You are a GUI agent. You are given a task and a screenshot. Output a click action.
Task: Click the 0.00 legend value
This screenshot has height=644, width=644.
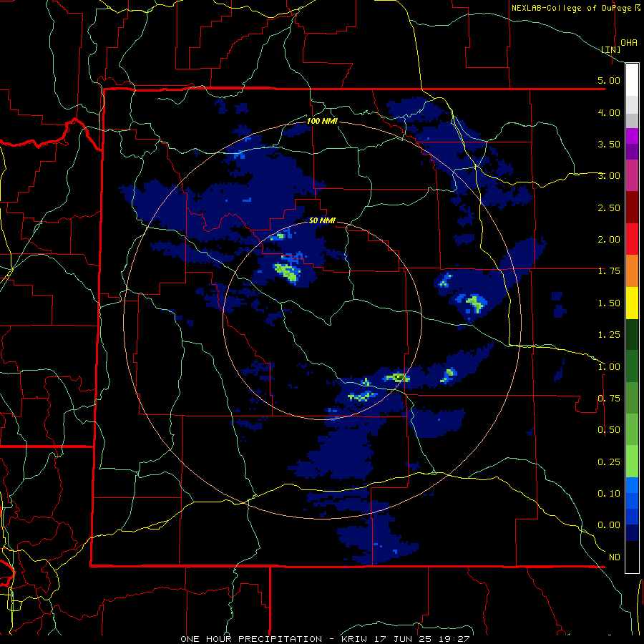click(x=609, y=525)
